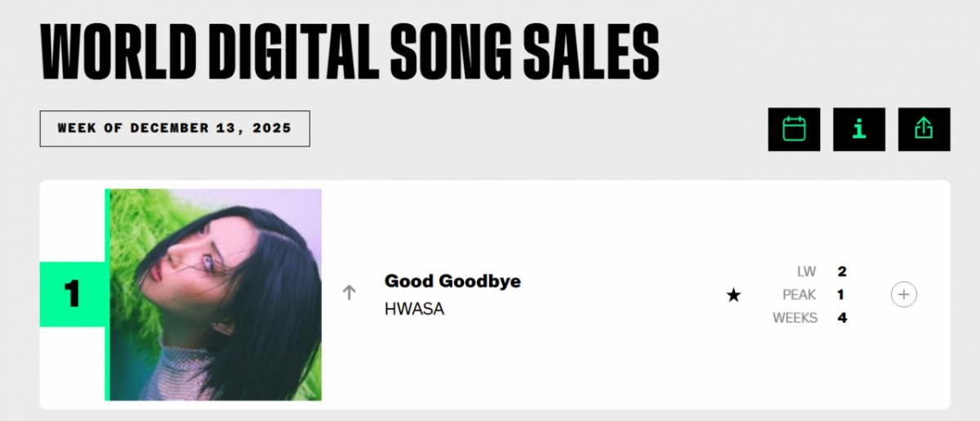Screen dimensions: 980x421
Task: Click the weeks on chart value 4
Action: 842,317
